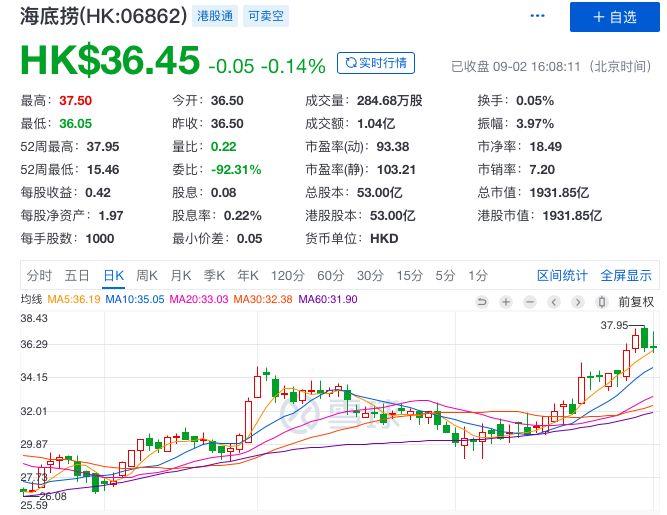Click the 最低 value 36.05
Image resolution: width=667 pixels, height=515 pixels.
75,124
